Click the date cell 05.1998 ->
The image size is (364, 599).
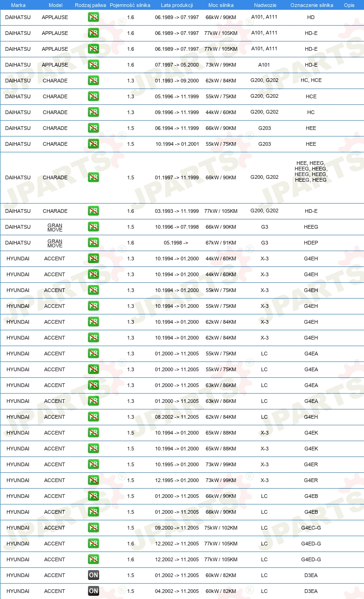[176, 243]
